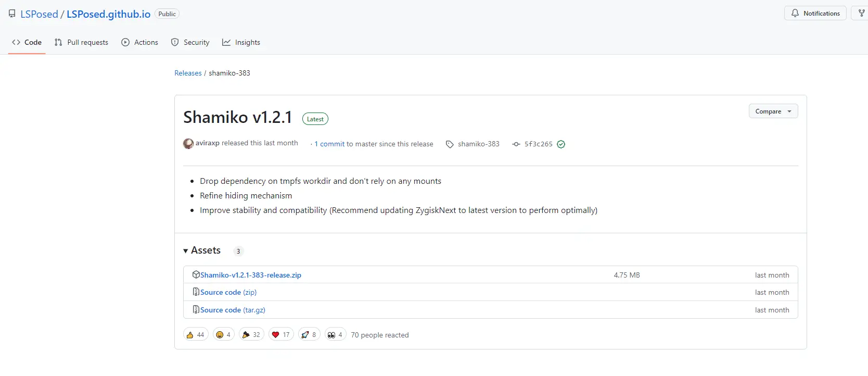
Task: Click the shamiko-383 breadcrumb text
Action: point(229,73)
